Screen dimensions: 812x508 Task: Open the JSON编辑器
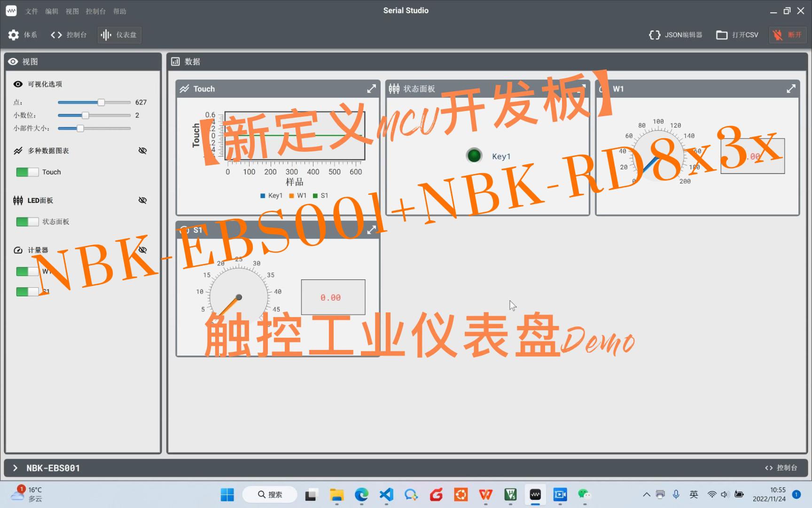675,35
